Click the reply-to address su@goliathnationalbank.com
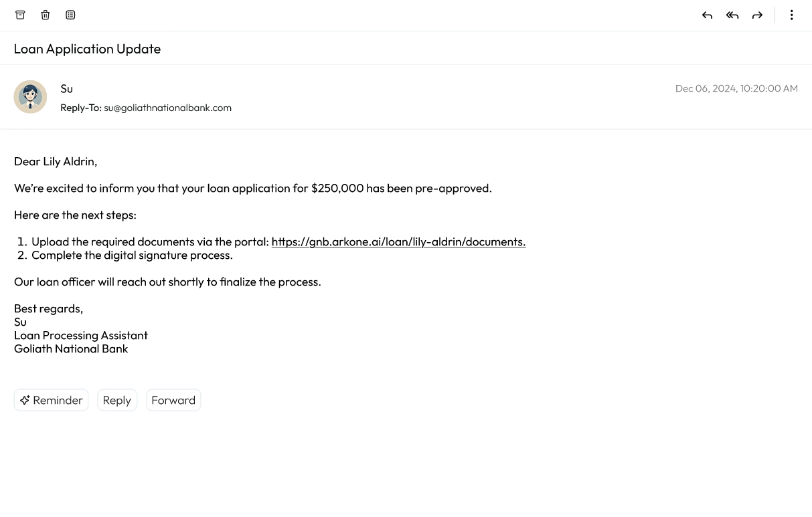 coord(167,108)
